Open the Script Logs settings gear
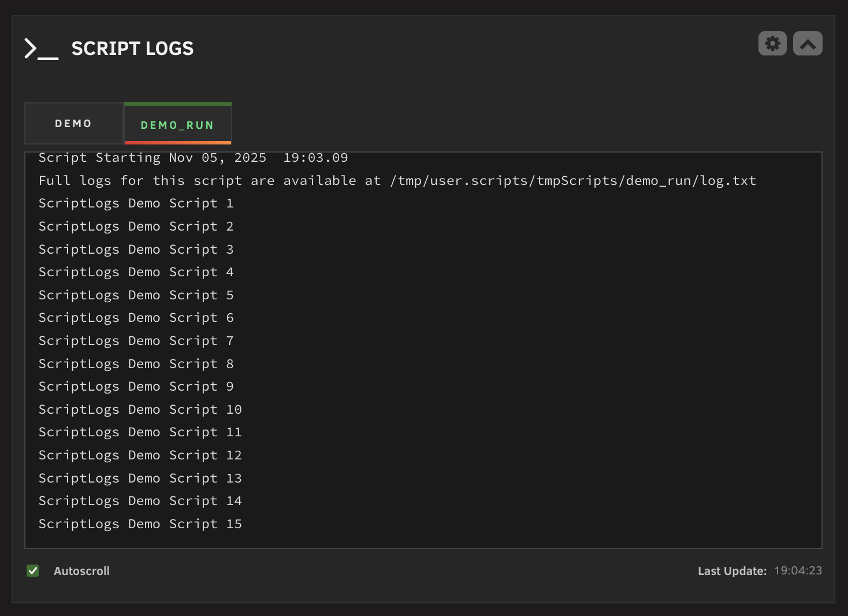 (772, 43)
